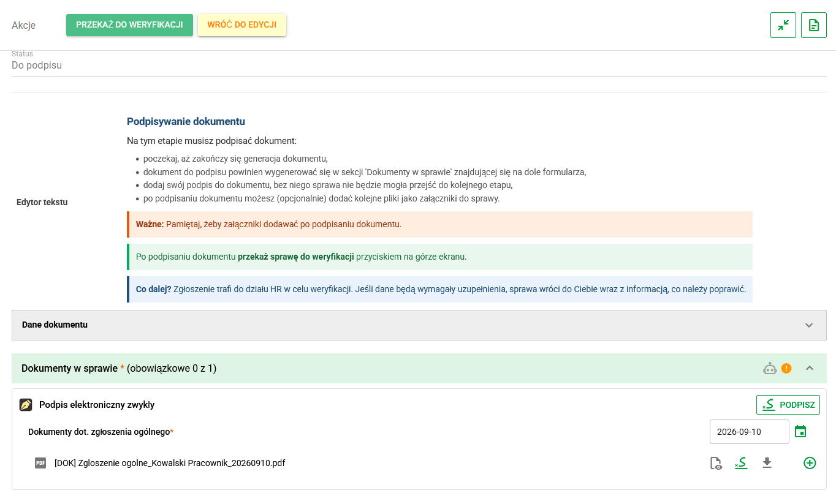
Task: Click the collapse fullscreen arrows icon
Action: [783, 25]
